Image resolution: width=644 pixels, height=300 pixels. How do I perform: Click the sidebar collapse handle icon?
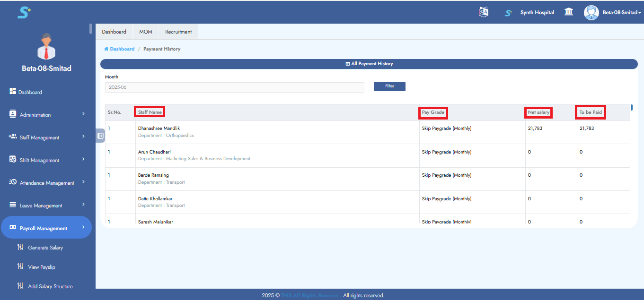click(x=100, y=136)
